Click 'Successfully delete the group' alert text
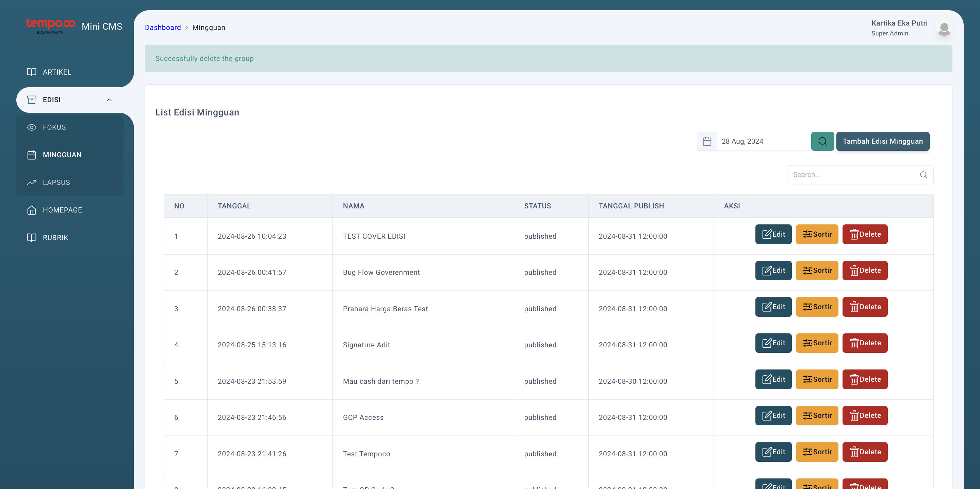The height and width of the screenshot is (489, 980). [x=204, y=58]
